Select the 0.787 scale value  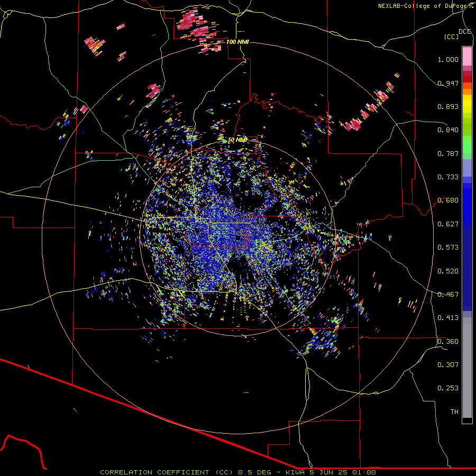tap(448, 153)
